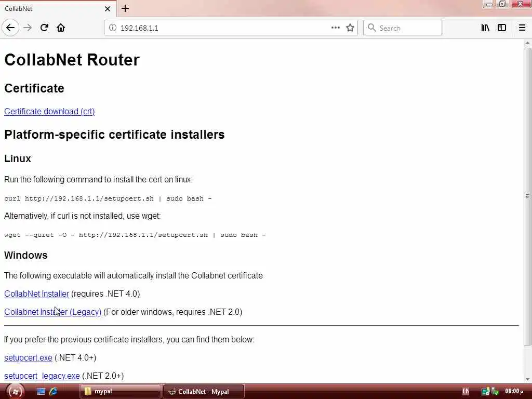The height and width of the screenshot is (399, 532).
Task: Launch Internet Explorer from the taskbar
Action: pyautogui.click(x=54, y=392)
